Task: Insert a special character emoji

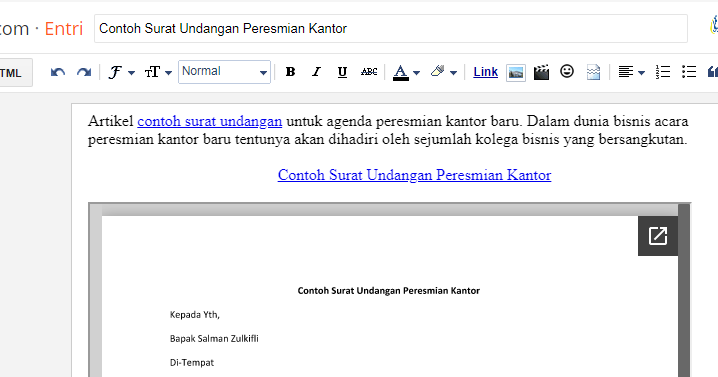Action: click(x=567, y=71)
